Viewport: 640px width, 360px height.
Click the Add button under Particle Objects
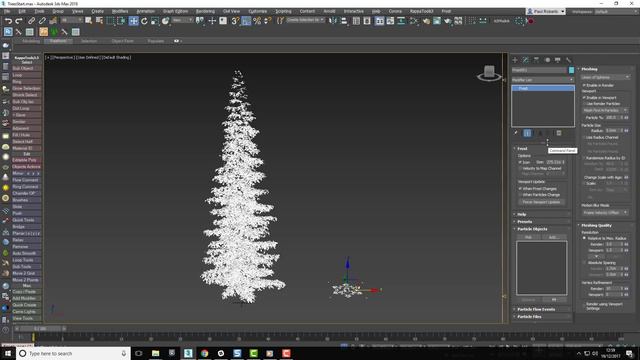click(553, 237)
